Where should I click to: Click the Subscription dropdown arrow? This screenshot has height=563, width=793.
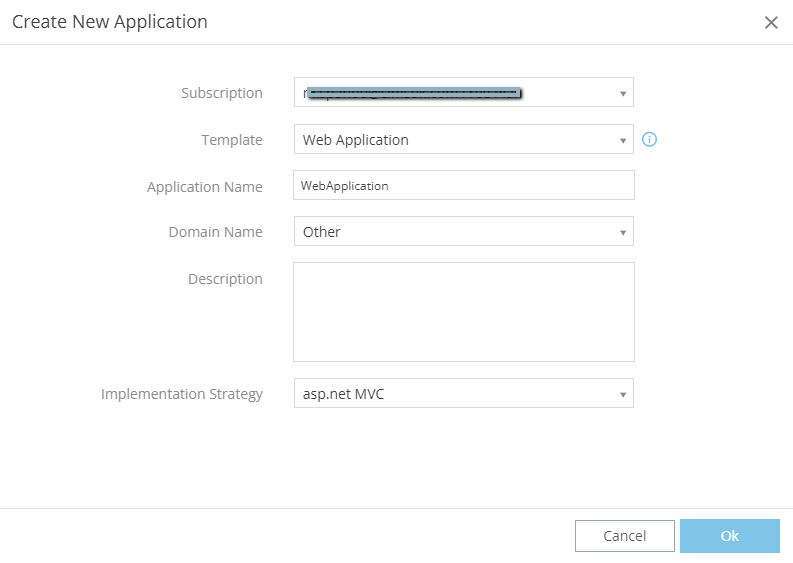tap(622, 94)
